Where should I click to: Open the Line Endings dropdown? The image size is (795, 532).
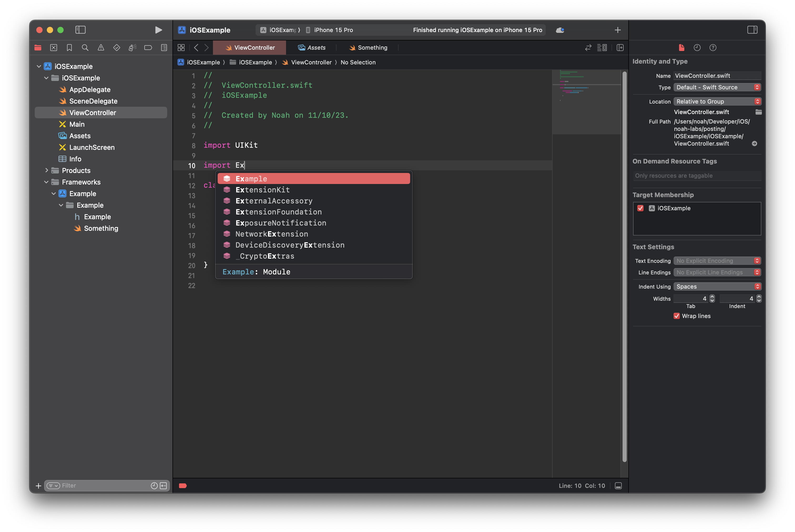pos(717,273)
